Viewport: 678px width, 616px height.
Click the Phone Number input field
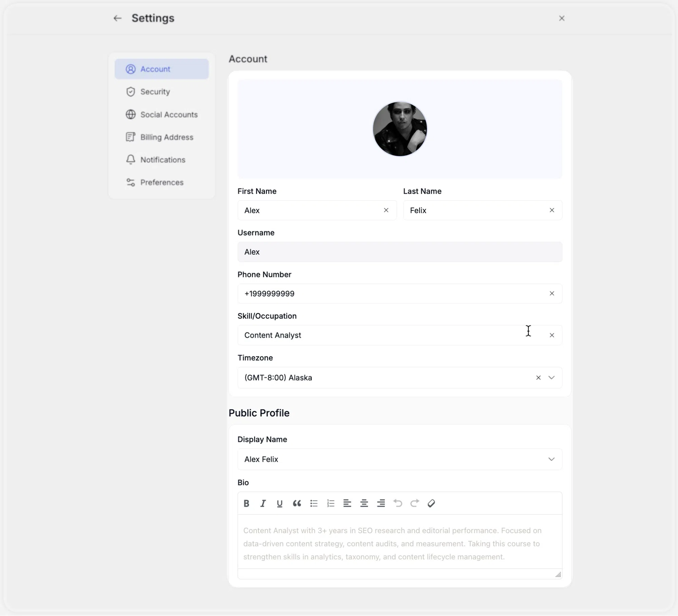pyautogui.click(x=400, y=294)
